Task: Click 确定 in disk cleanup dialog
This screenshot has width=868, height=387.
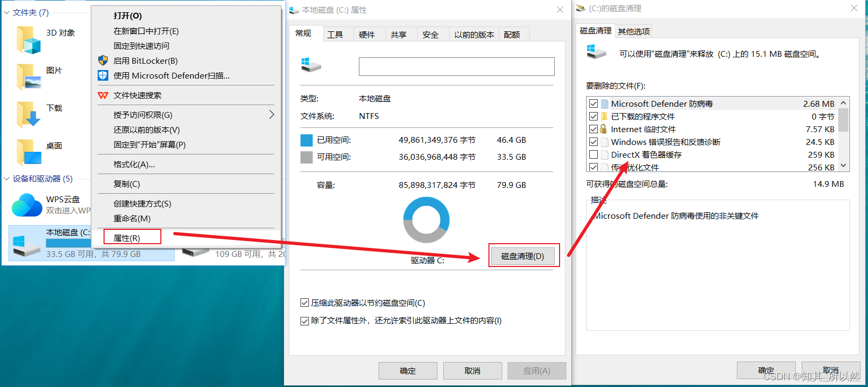Action: point(766,370)
